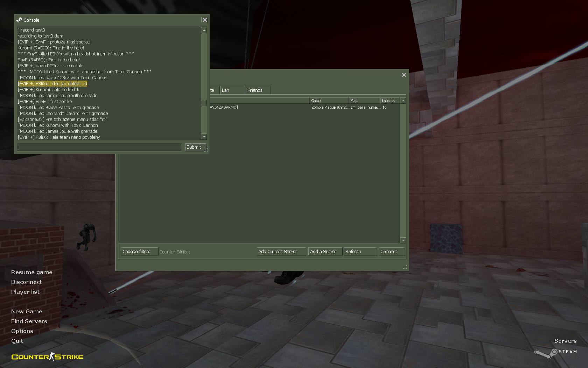
Task: Click the Counter-Strike logo
Action: tap(47, 357)
